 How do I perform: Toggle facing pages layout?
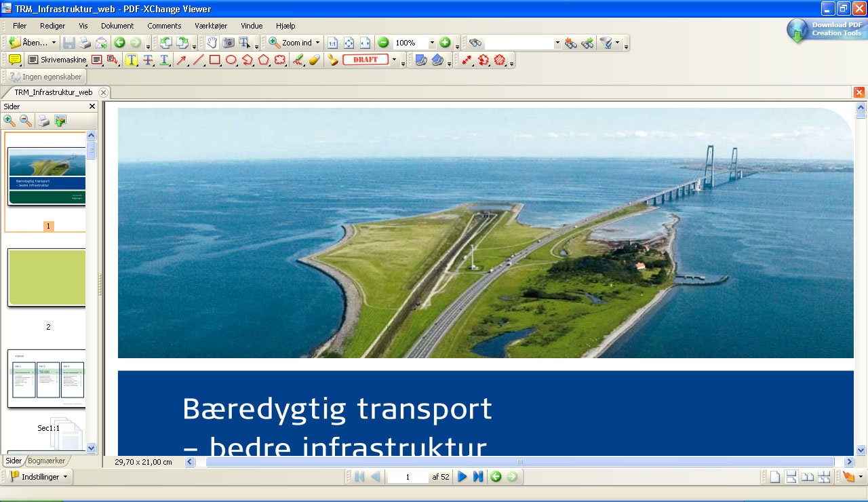coord(807,477)
